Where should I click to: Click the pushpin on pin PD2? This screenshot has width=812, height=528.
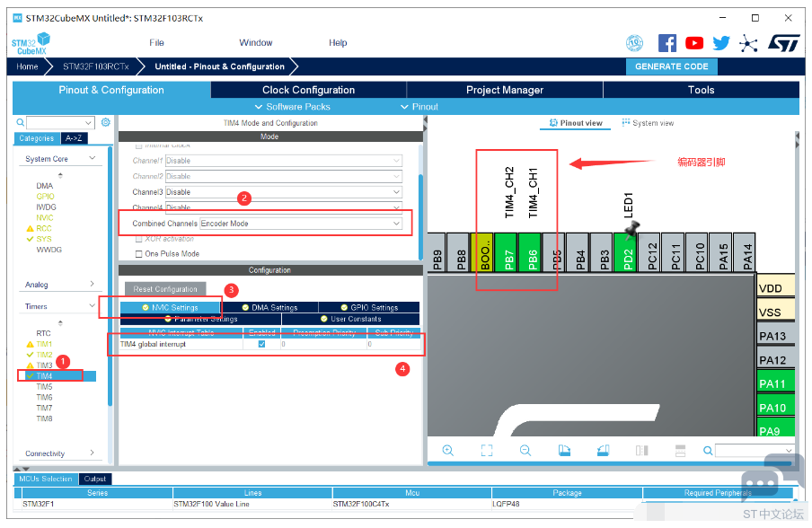(631, 229)
